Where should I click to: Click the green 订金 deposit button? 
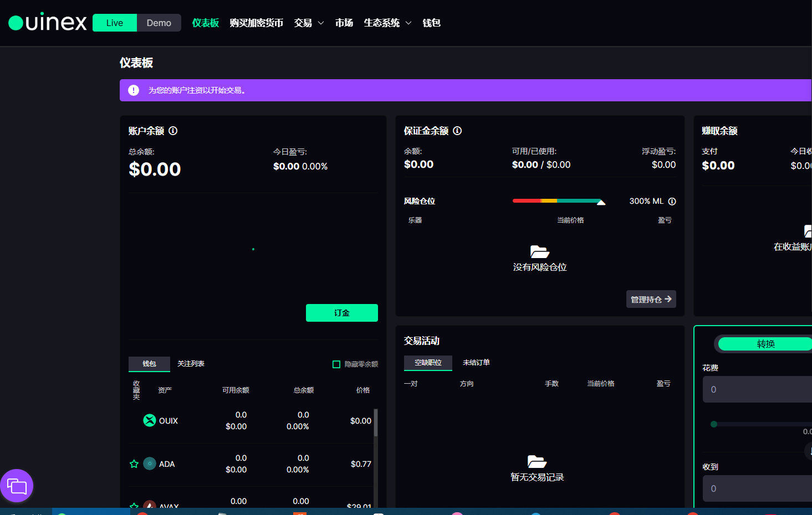point(341,313)
